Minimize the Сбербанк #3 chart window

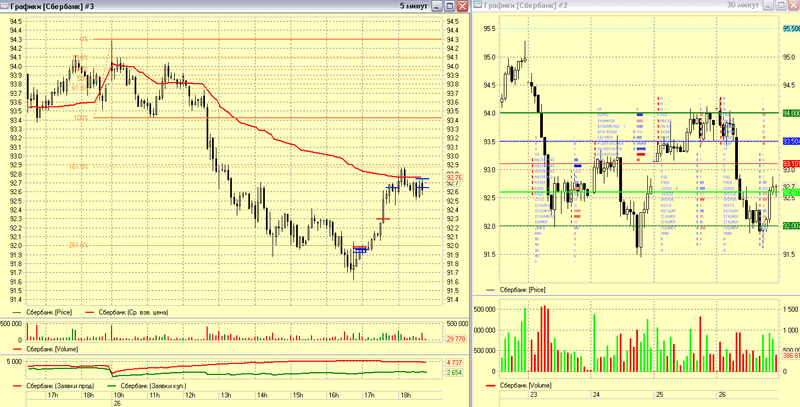pos(437,6)
